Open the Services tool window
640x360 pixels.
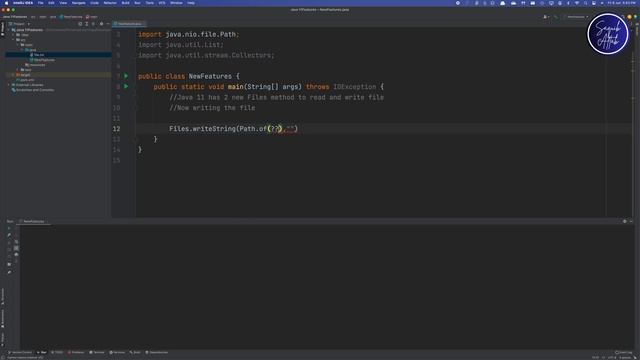[117, 352]
